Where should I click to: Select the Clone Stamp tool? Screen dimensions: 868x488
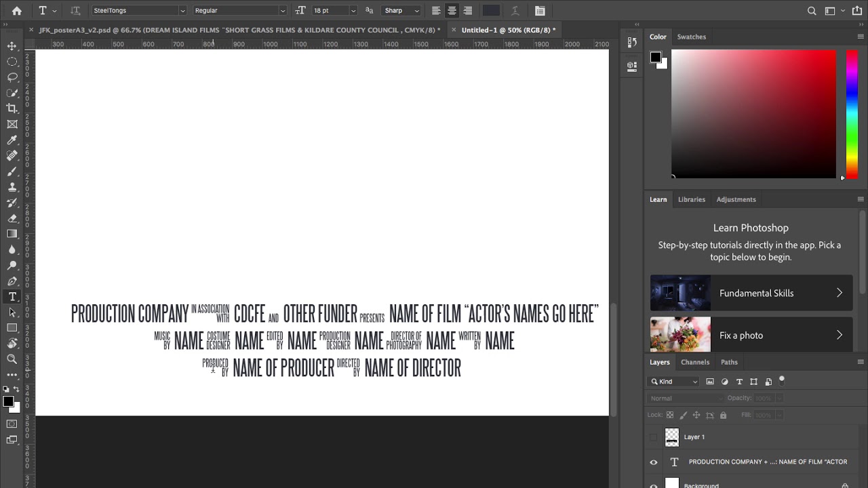12,187
